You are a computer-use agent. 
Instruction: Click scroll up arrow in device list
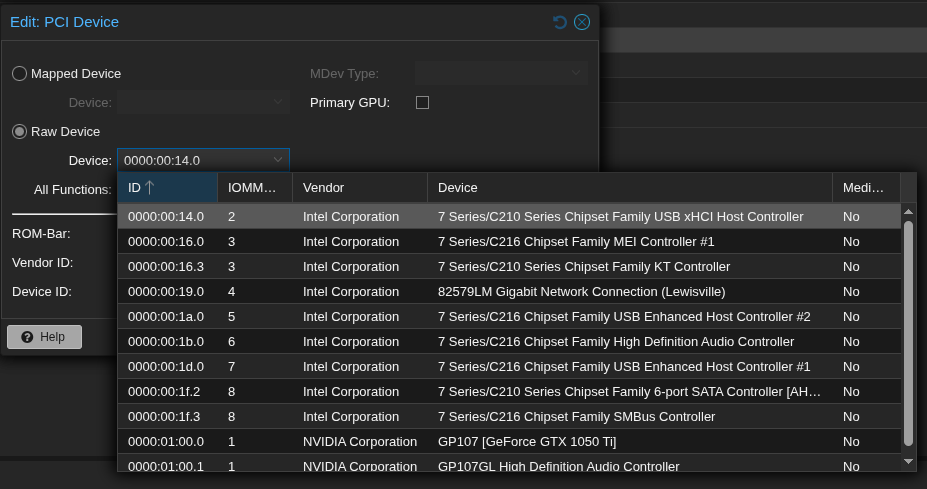click(x=908, y=211)
